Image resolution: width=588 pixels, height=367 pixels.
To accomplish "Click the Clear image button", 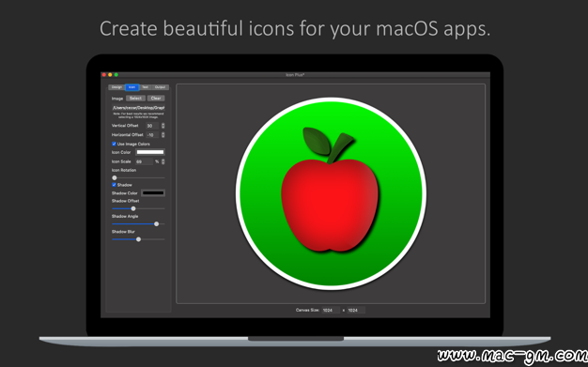I will (156, 99).
